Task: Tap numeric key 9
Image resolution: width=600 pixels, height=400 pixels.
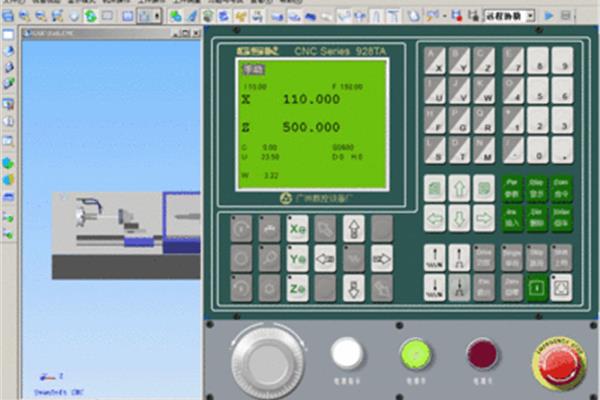Action: 562,60
